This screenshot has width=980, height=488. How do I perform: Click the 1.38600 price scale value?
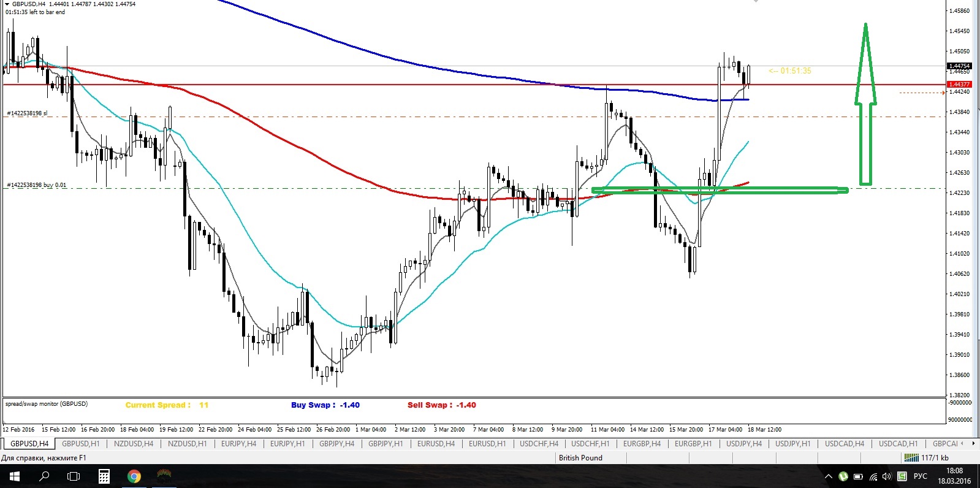959,375
